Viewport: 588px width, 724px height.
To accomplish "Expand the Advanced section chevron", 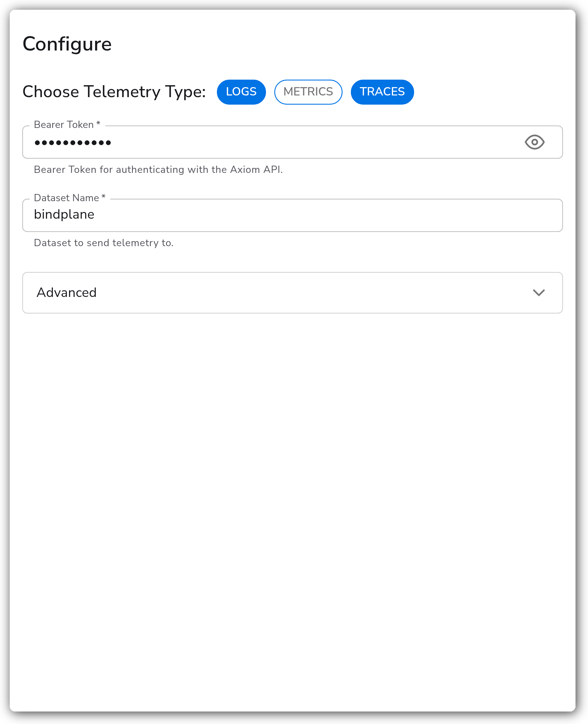I will (x=539, y=293).
